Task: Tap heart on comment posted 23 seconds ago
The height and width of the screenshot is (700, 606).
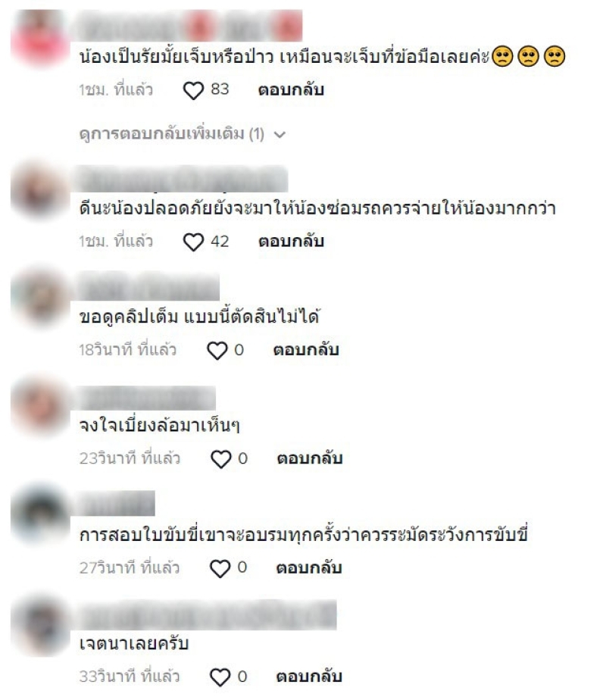Action: pos(220,459)
